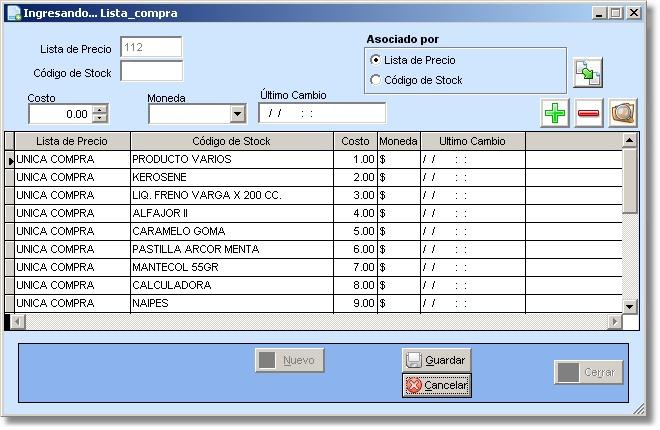
Task: Click the Último Cambio date field
Action: tap(321, 113)
